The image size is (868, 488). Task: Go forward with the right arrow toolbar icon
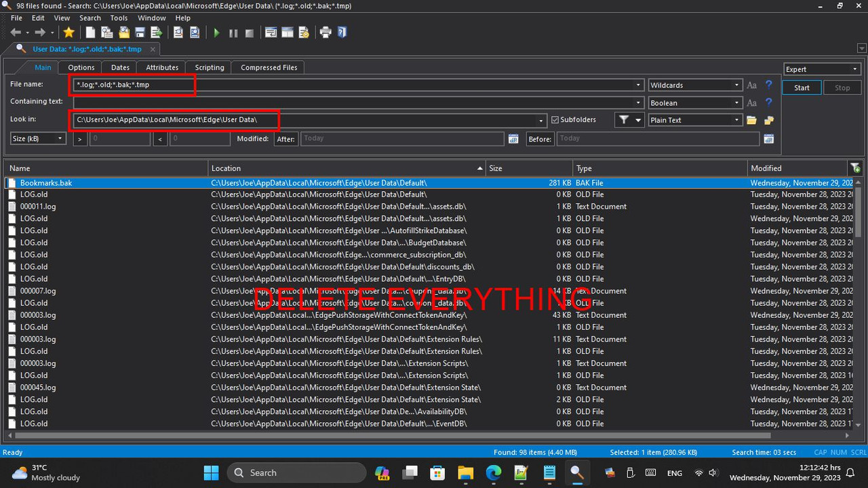tap(40, 33)
